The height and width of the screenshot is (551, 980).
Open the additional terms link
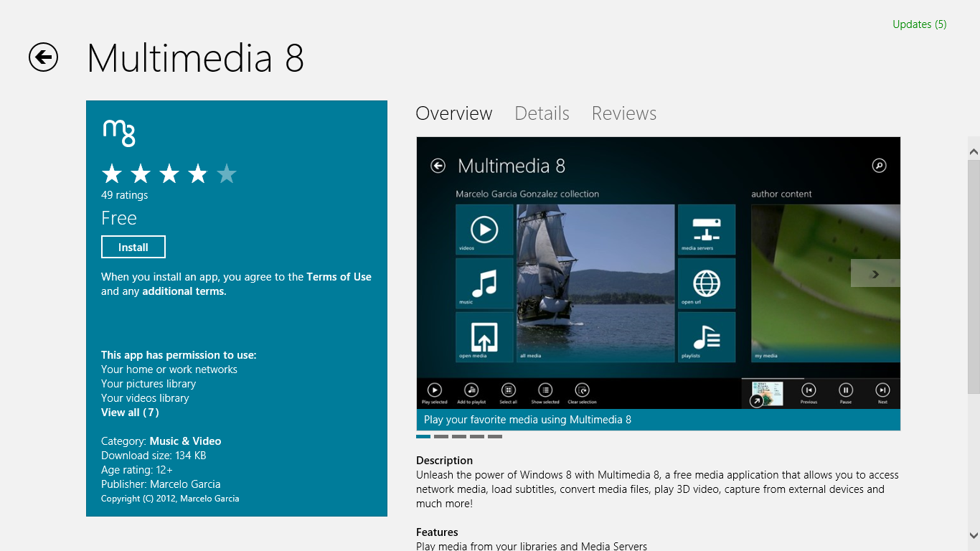184,291
